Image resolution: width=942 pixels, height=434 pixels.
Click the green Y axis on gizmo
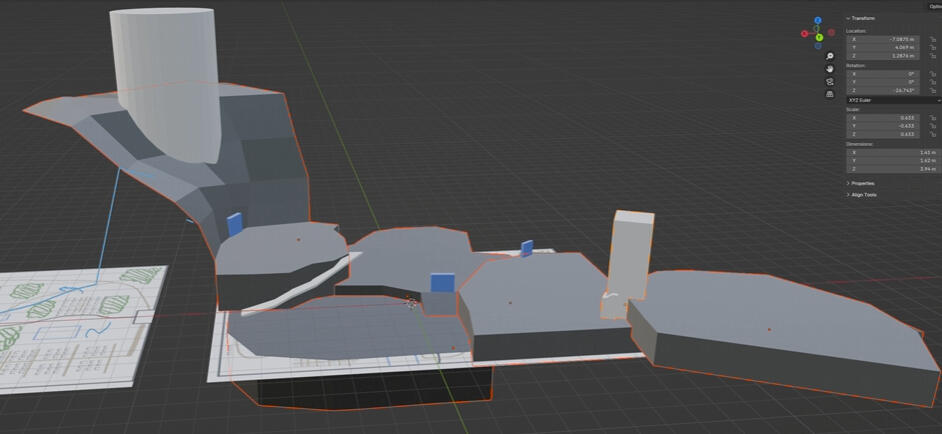[819, 38]
